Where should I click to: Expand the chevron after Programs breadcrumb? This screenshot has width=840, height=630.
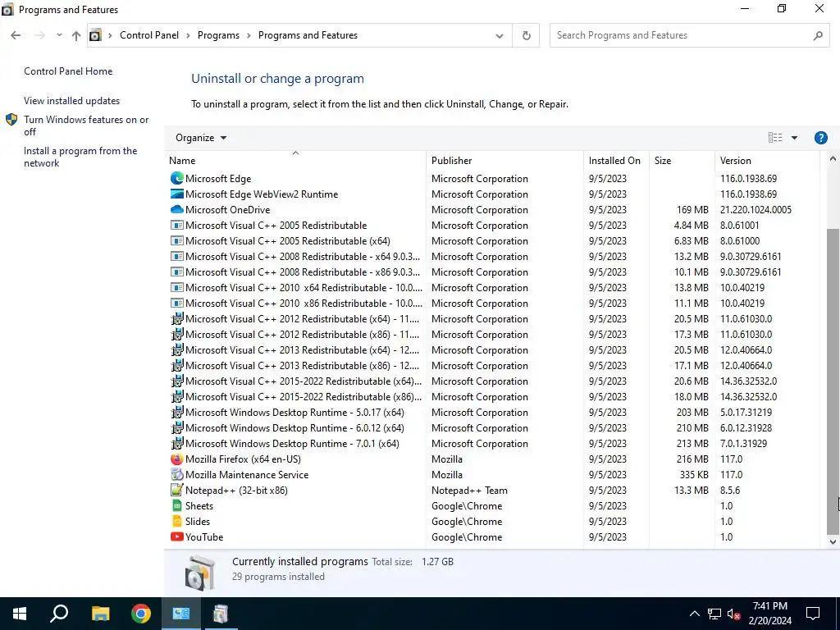[249, 35]
